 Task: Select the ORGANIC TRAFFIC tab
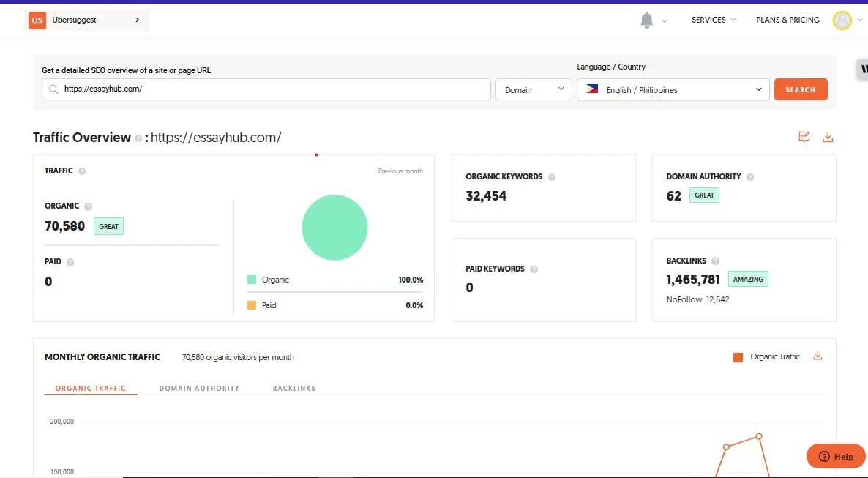(91, 388)
